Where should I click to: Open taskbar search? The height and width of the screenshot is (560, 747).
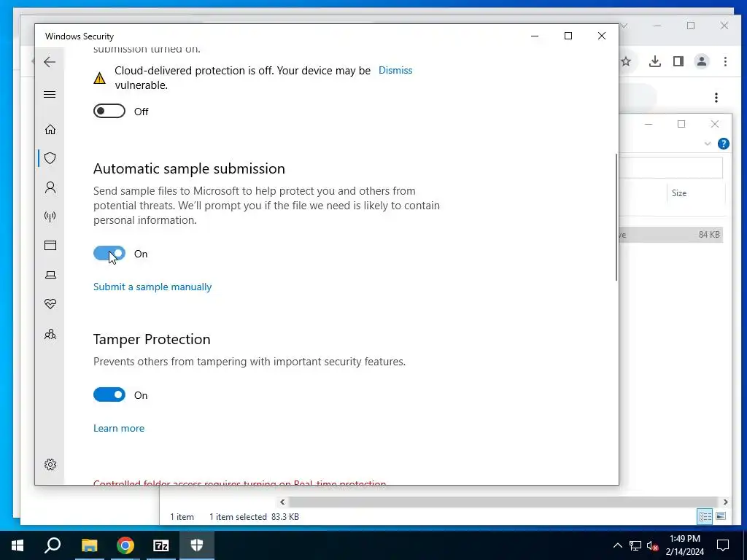[53, 545]
